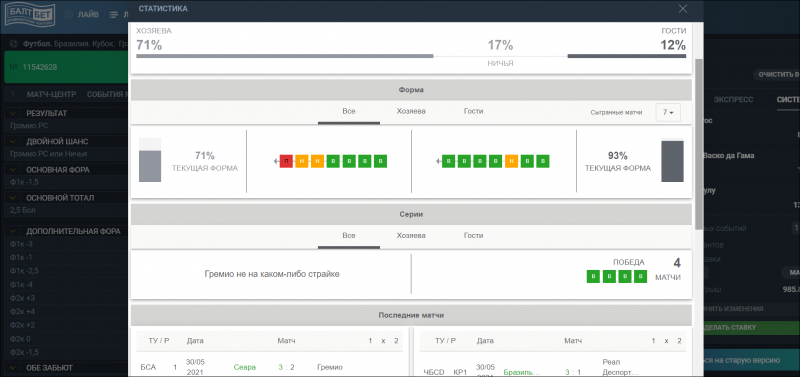This screenshot has width=800, height=377.
Task: Select the Гости tab under Серии
Action: (x=473, y=236)
